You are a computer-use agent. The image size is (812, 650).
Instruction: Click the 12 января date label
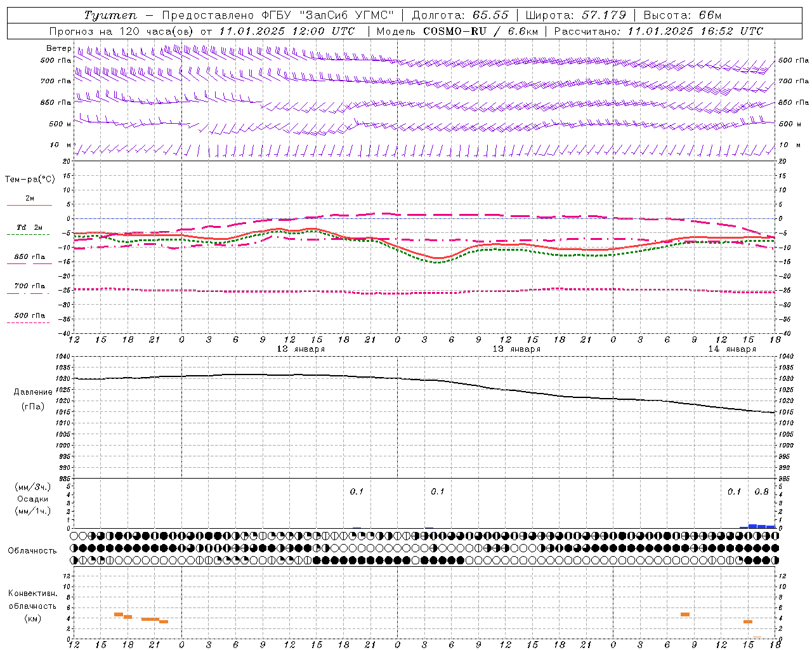[x=301, y=349]
